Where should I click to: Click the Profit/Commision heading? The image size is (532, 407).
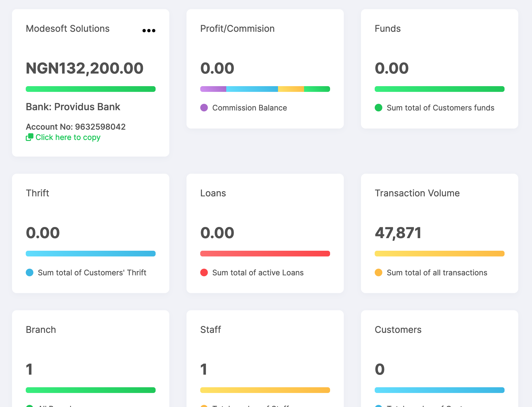point(237,29)
